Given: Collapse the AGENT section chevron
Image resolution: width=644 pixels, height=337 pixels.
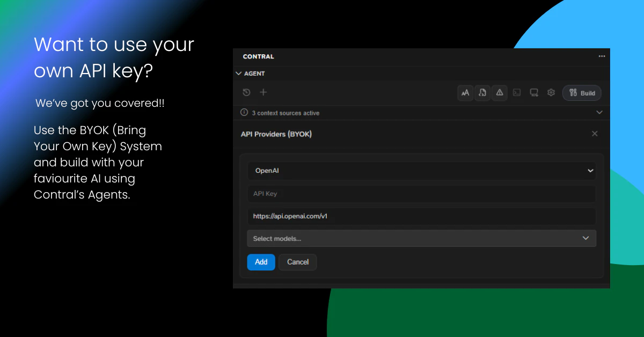Looking at the screenshot, I should (x=239, y=74).
